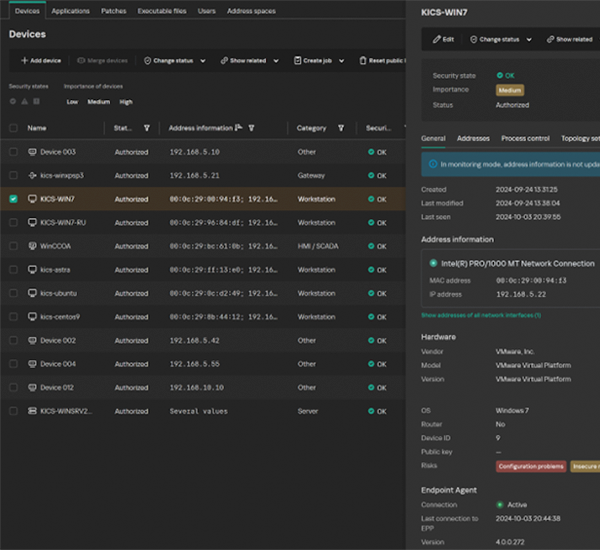The height and width of the screenshot is (550, 600).
Task: Filter by critical security state icon
Action: tap(36, 101)
